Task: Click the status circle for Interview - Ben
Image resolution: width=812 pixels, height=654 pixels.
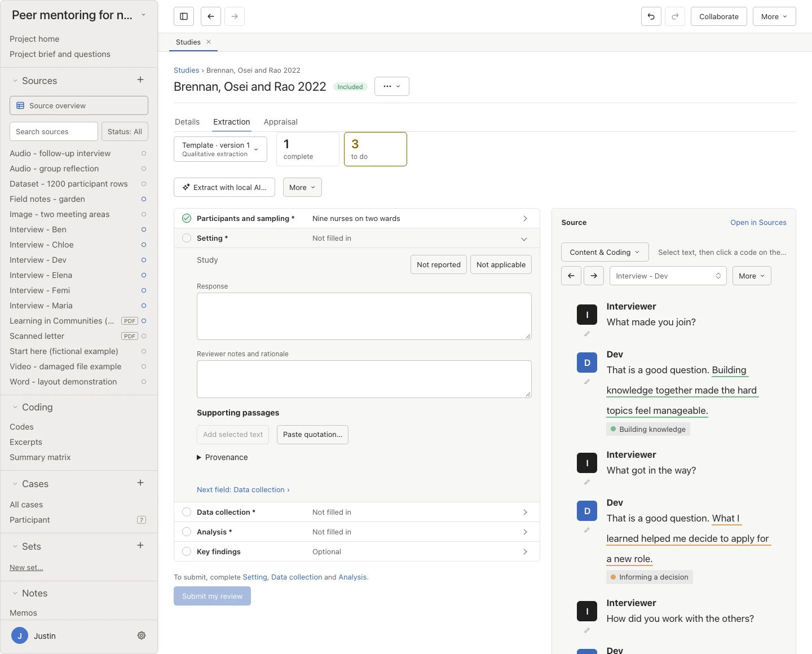Action: pos(144,229)
